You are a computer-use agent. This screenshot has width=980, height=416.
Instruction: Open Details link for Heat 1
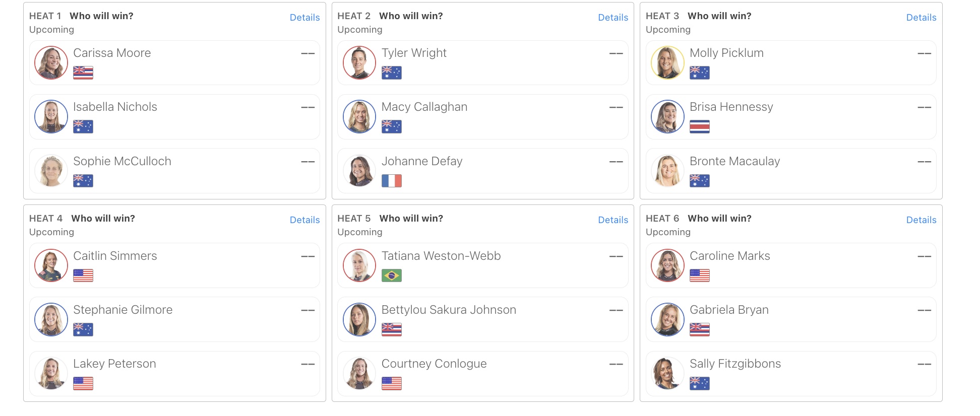[304, 18]
